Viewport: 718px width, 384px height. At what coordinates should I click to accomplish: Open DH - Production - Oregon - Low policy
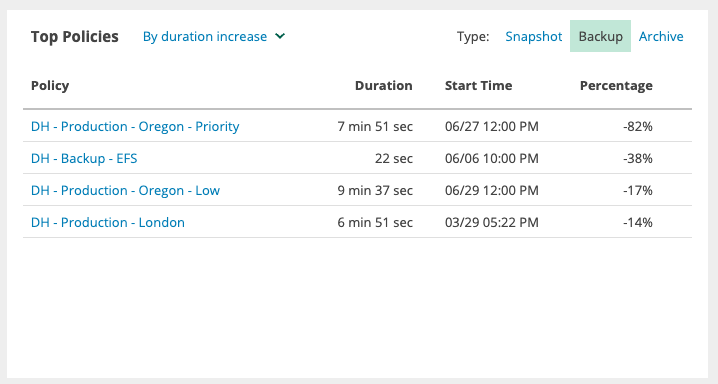tap(125, 190)
